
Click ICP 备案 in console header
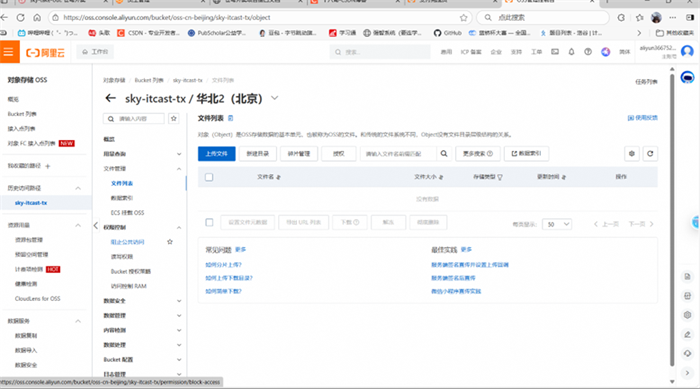[x=471, y=52]
